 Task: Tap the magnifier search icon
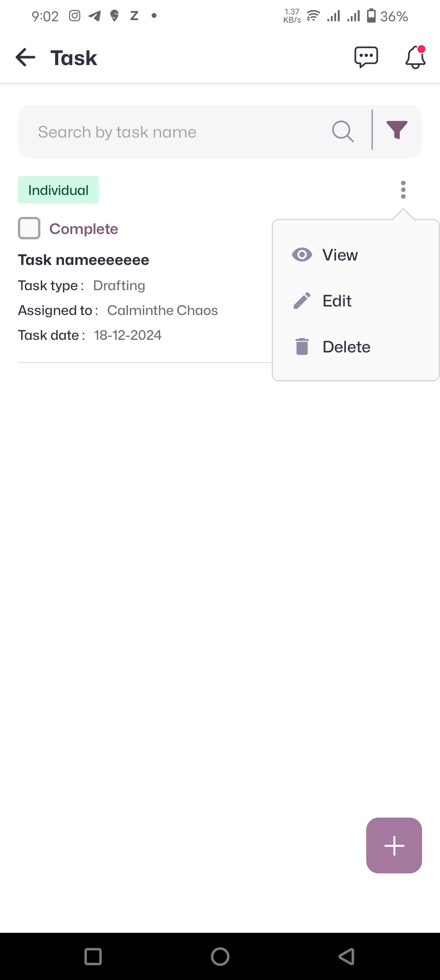coord(343,131)
